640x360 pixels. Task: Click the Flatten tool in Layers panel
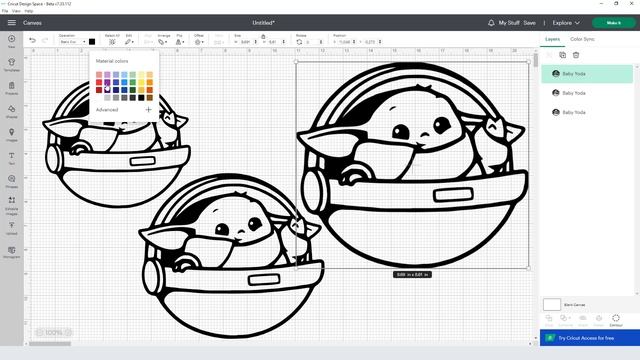[x=599, y=320]
